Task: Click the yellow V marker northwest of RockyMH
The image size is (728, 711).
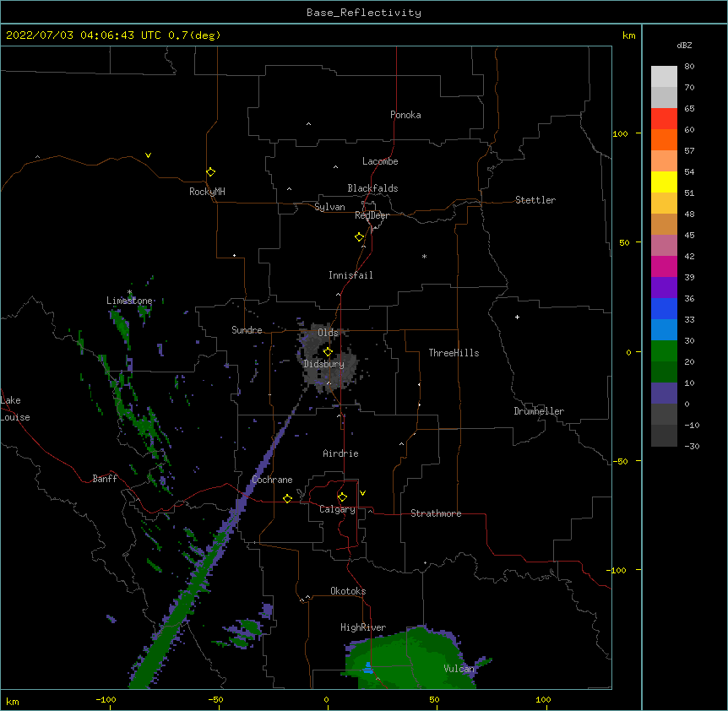Action: pyautogui.click(x=148, y=155)
